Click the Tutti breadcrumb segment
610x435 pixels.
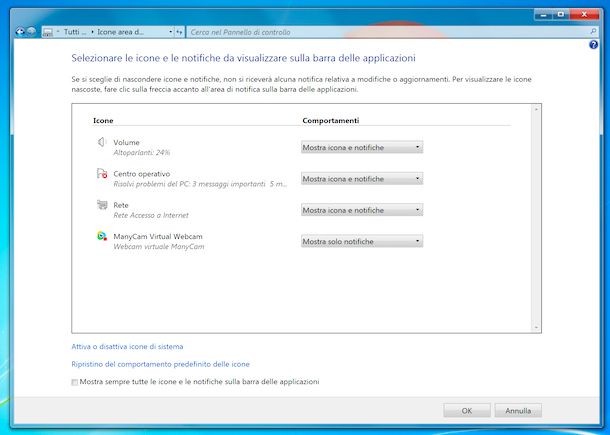(74, 32)
